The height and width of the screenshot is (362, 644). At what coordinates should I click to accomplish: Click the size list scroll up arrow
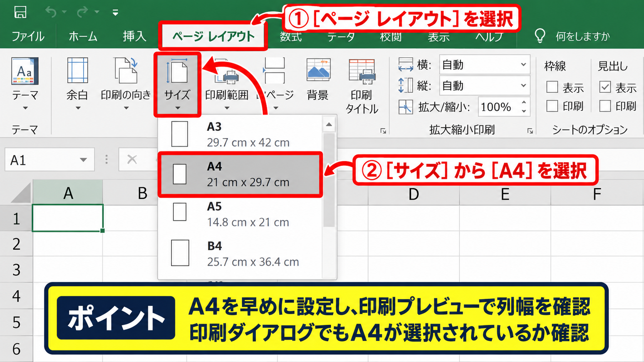(x=329, y=124)
